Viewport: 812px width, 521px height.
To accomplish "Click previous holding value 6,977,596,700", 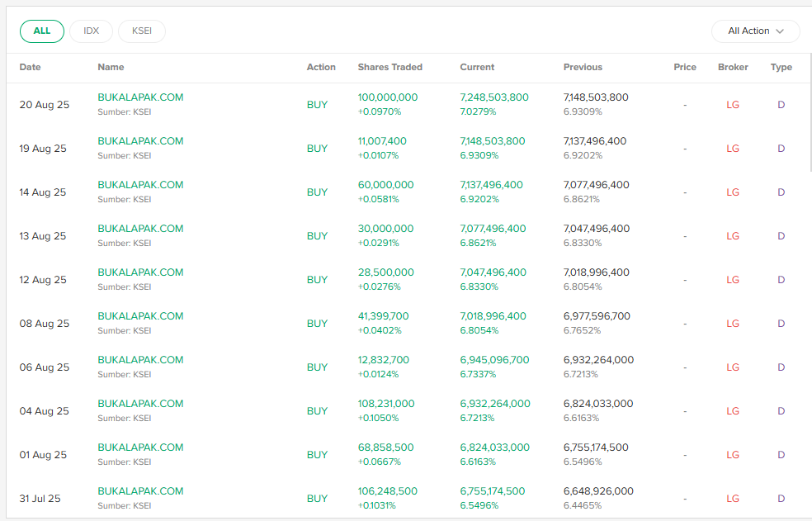I will coord(597,316).
